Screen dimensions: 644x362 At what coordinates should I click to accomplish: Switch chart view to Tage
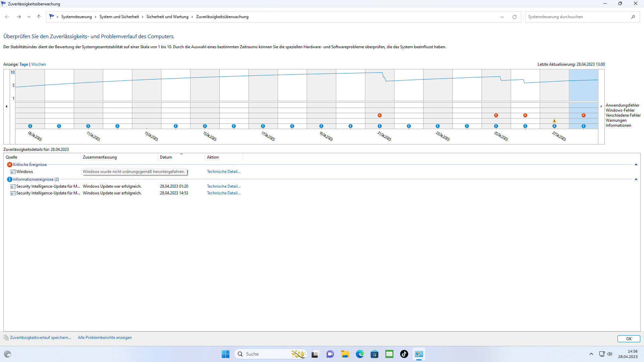click(x=24, y=64)
